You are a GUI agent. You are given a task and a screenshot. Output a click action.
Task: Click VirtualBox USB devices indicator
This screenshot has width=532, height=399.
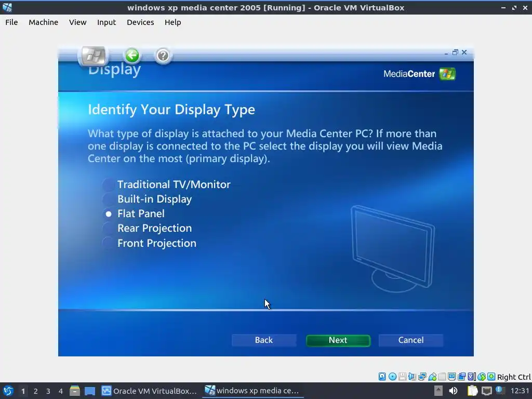[x=432, y=376]
